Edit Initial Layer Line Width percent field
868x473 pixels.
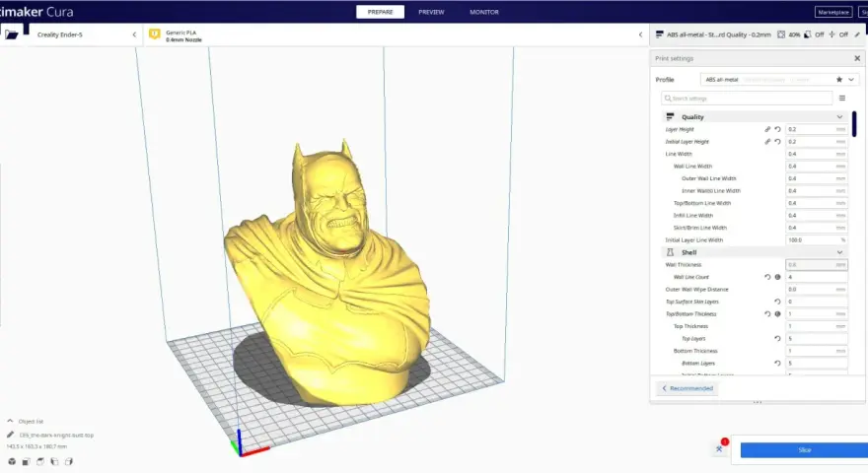pos(817,240)
